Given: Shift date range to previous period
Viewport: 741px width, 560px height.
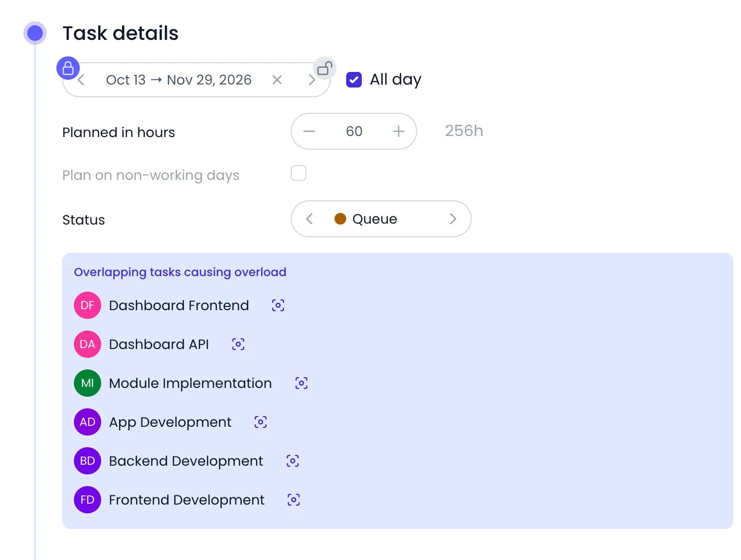Looking at the screenshot, I should click(x=81, y=80).
